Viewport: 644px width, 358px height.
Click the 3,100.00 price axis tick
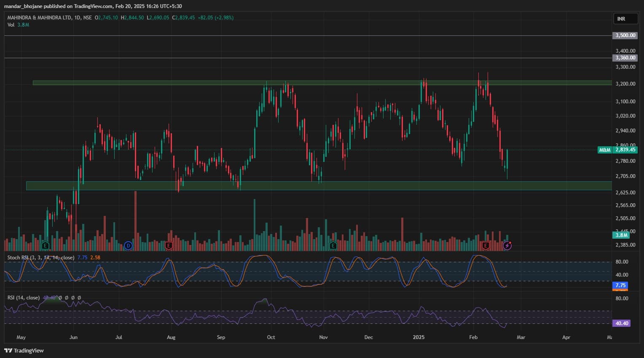point(625,102)
